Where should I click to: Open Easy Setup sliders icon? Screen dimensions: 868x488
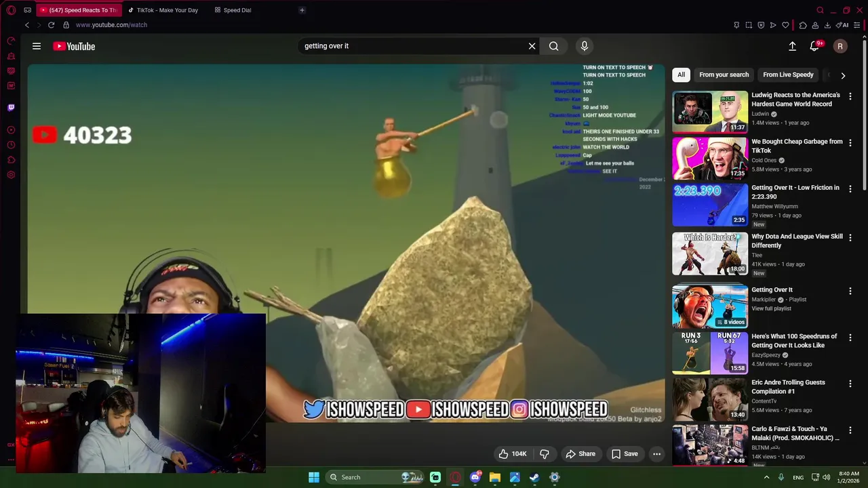[x=857, y=25]
